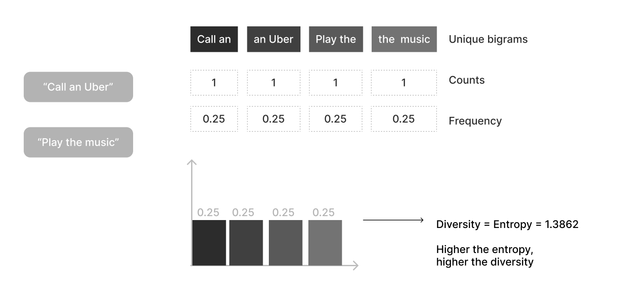The height and width of the screenshot is (282, 644).
Task: Click the frequency box under "an Uber"
Action: 273,119
